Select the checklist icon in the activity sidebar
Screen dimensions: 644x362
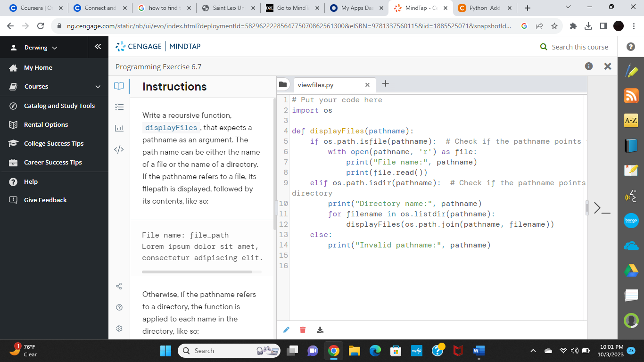coord(119,107)
